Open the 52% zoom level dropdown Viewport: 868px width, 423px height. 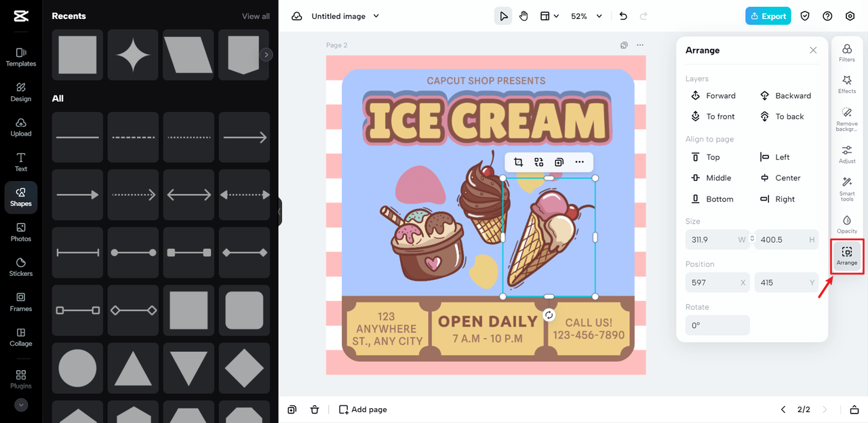click(x=587, y=16)
